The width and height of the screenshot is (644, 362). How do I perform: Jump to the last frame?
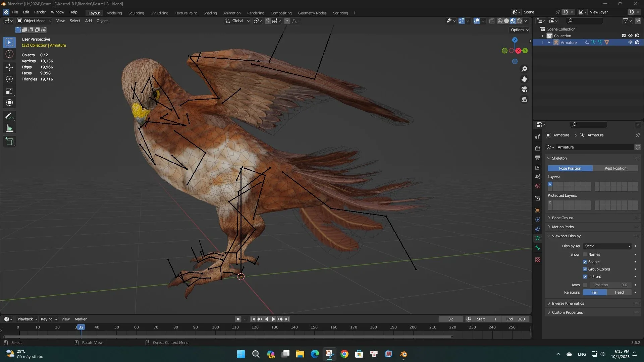click(x=287, y=319)
